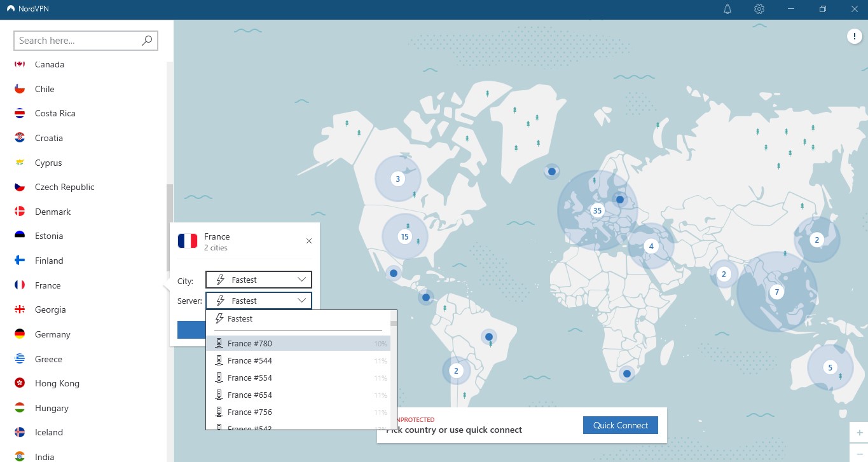Image resolution: width=868 pixels, height=462 pixels.
Task: Click the Southeast Asia cluster showing 7
Action: coord(776,292)
